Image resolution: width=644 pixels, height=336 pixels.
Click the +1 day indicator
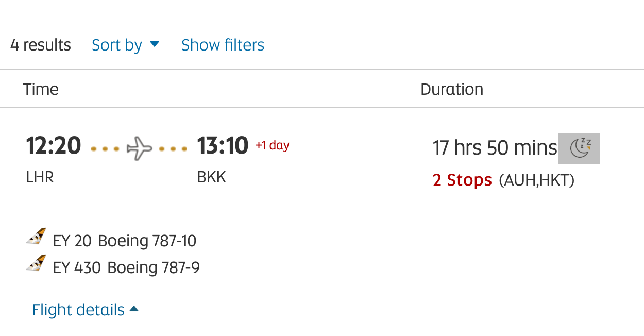pyautogui.click(x=273, y=145)
